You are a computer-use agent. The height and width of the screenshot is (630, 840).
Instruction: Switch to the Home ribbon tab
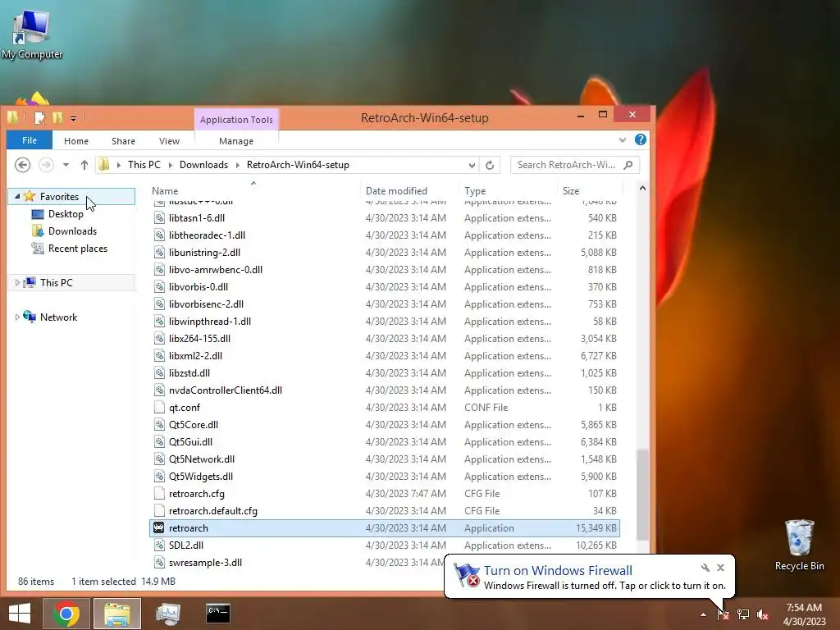(x=76, y=141)
